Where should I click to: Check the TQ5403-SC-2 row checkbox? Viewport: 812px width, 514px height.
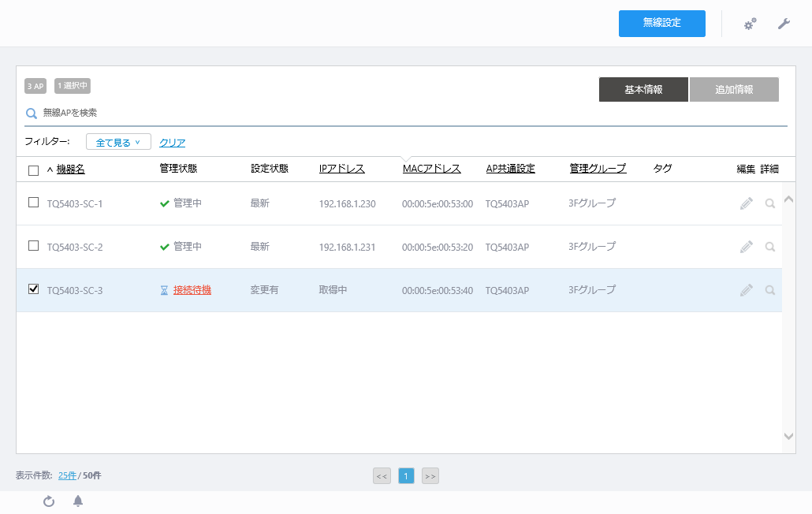34,246
